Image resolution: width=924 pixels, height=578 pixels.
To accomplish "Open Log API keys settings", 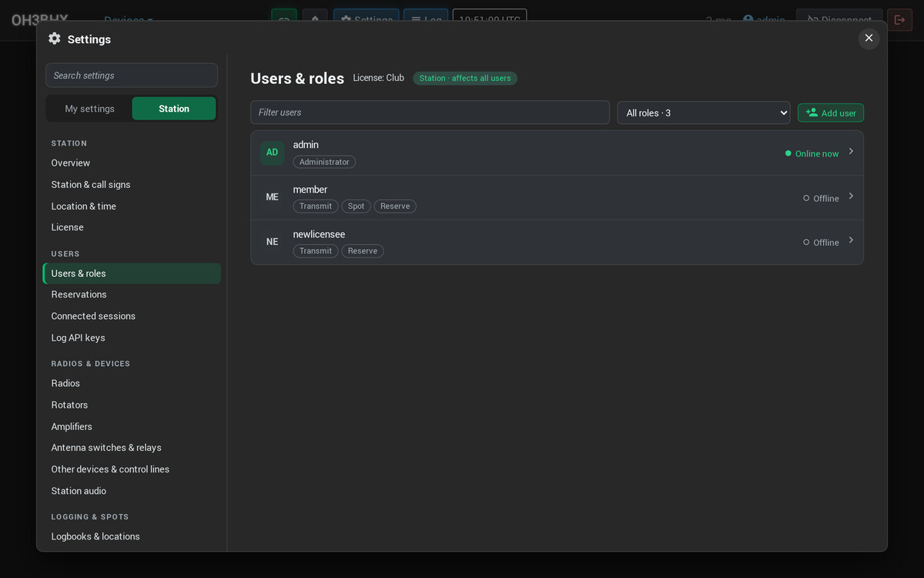I will pos(132,338).
